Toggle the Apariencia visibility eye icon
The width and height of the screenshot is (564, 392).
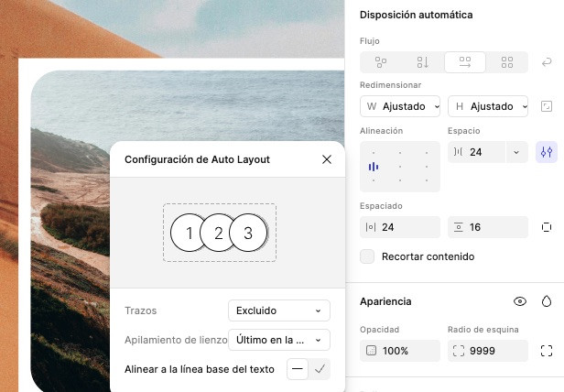tap(520, 301)
